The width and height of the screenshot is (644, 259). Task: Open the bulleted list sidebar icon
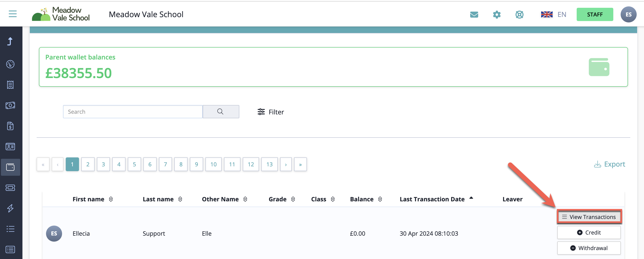[10, 229]
